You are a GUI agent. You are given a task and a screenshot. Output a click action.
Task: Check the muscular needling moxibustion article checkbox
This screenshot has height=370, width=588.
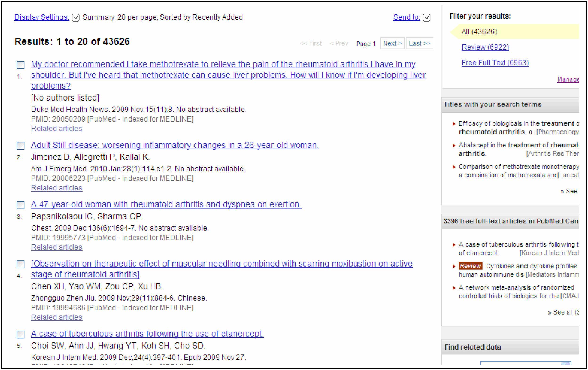(x=20, y=264)
